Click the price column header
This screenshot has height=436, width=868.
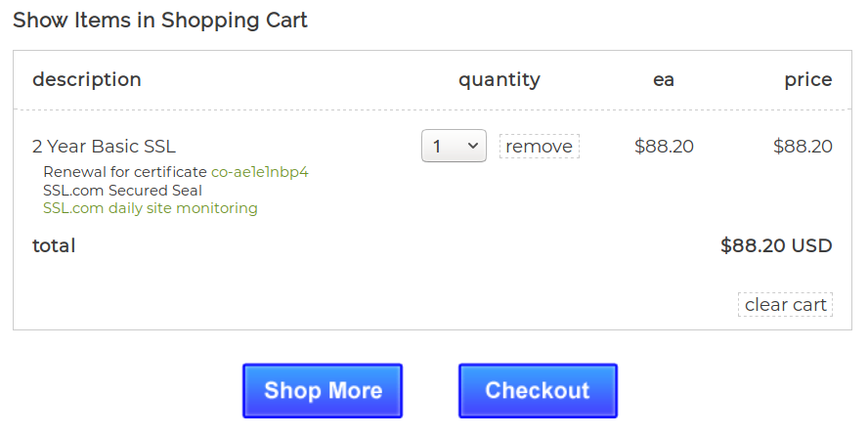807,80
